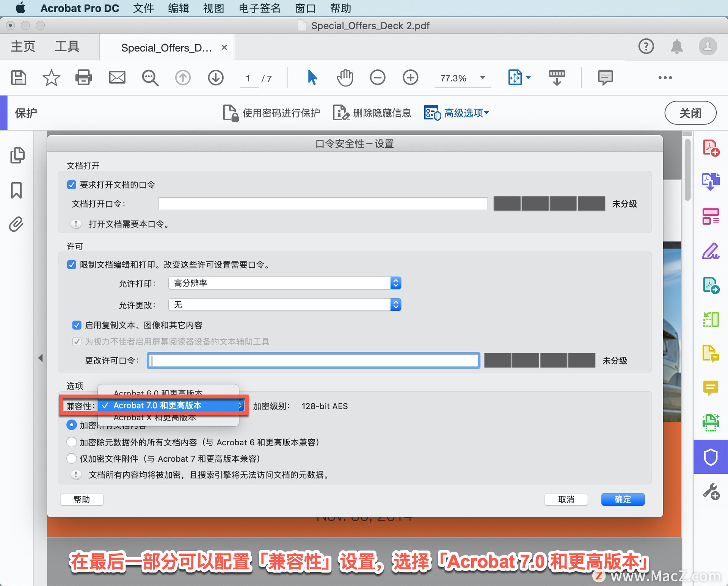728x586 pixels.
Task: Open the Page thumbnails panel icon
Action: coord(17,155)
